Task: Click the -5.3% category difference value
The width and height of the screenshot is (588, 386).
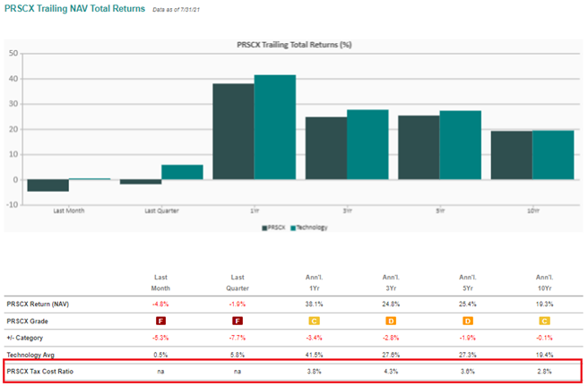Action: [160, 338]
